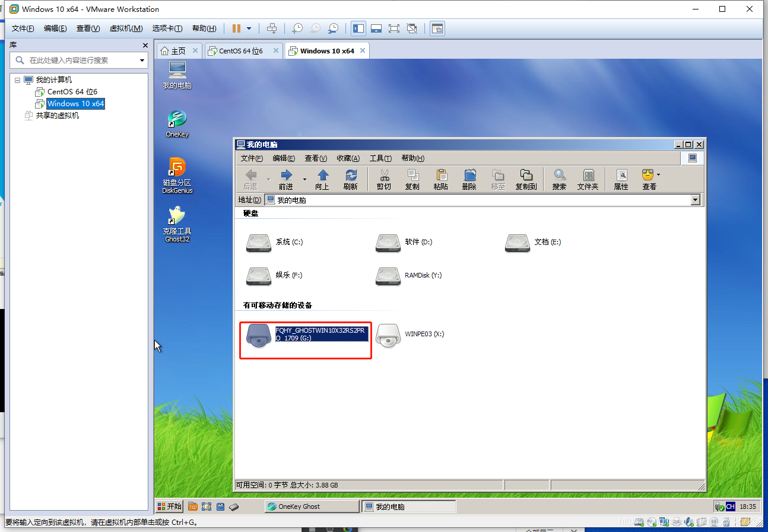Select the 软件 (D:) drive
Image resolution: width=768 pixels, height=532 pixels.
(x=404, y=243)
